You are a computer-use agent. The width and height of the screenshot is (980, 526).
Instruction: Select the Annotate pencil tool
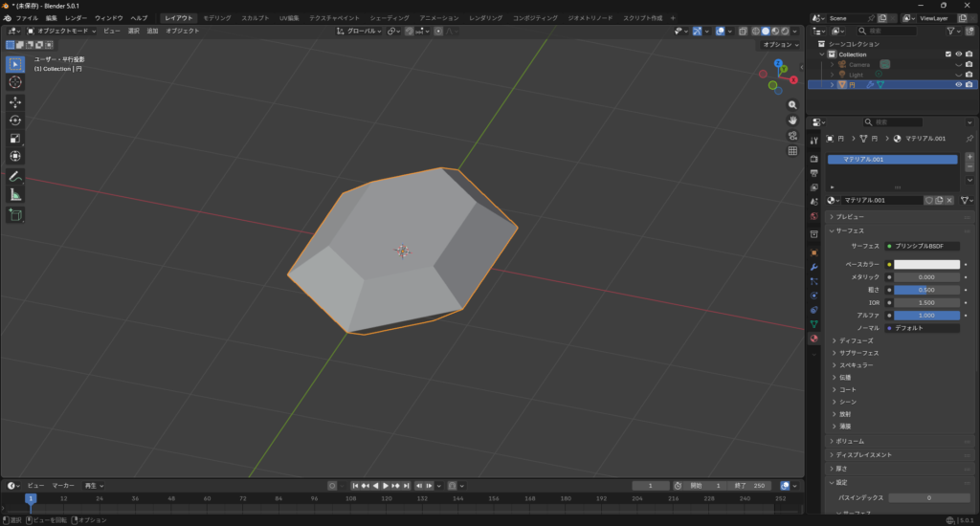point(15,177)
